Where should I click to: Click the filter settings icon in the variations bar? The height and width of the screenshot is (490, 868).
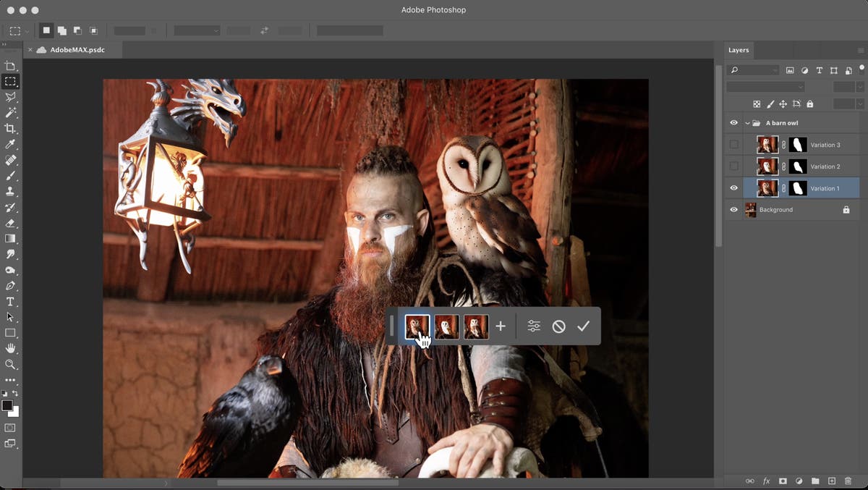pyautogui.click(x=533, y=326)
